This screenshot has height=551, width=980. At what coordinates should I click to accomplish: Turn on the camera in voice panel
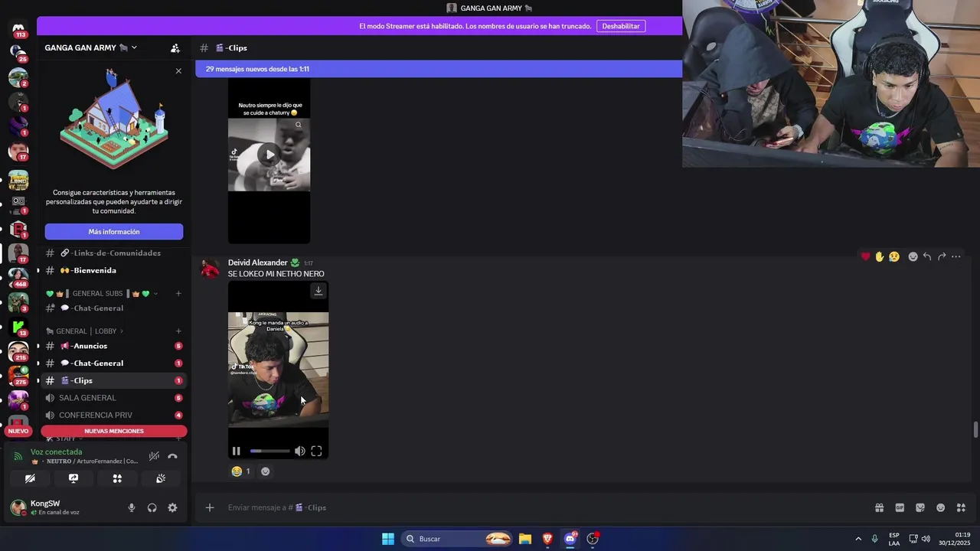point(30,478)
